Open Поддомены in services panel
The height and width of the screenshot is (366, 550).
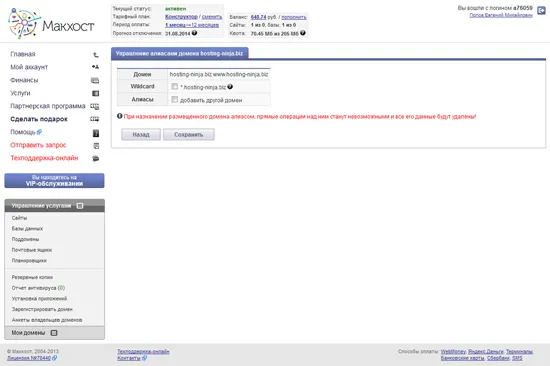click(x=25, y=239)
